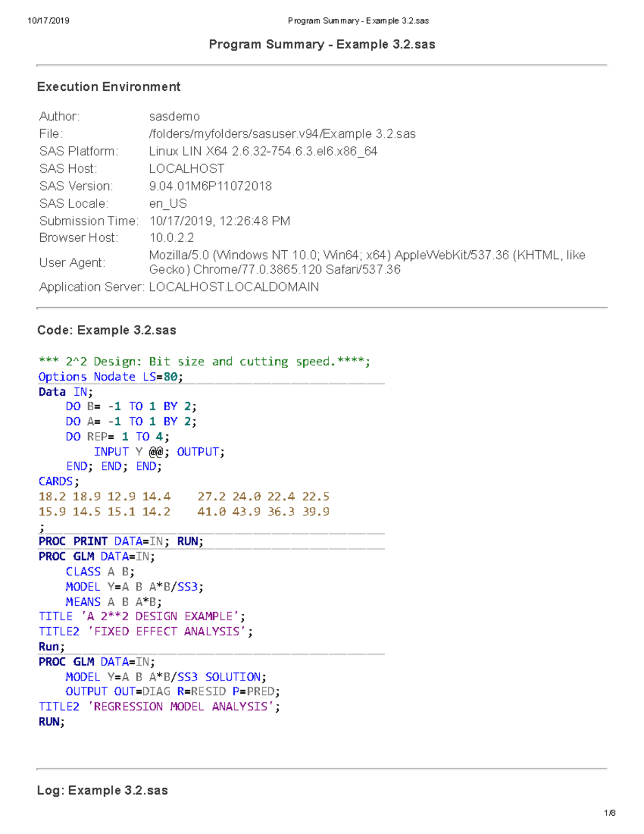Click the 'Program Summary - Example 3.2.sas' title
Image resolution: width=644 pixels, height=834 pixels.
[322, 45]
